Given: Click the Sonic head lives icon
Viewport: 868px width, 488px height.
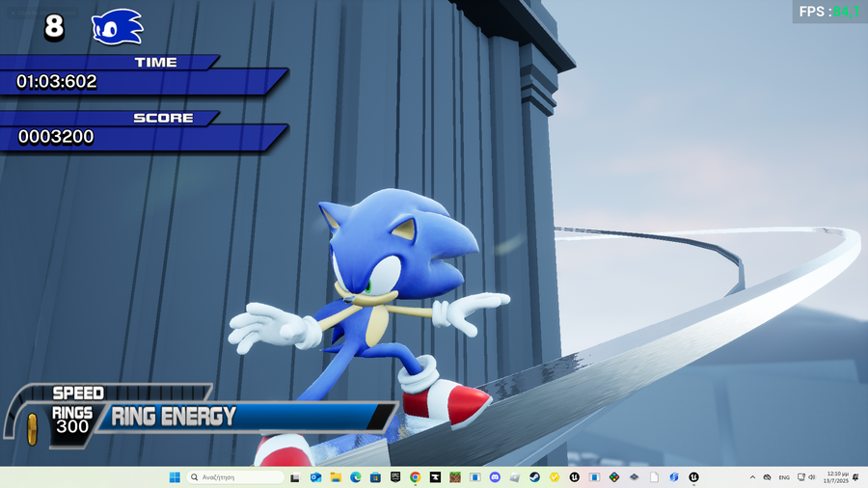Looking at the screenshot, I should pos(118,27).
